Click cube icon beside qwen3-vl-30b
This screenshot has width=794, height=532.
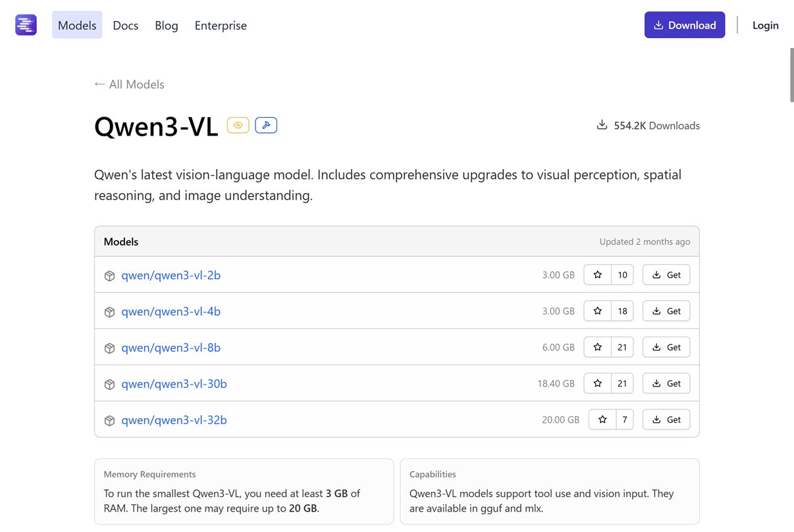(110, 385)
